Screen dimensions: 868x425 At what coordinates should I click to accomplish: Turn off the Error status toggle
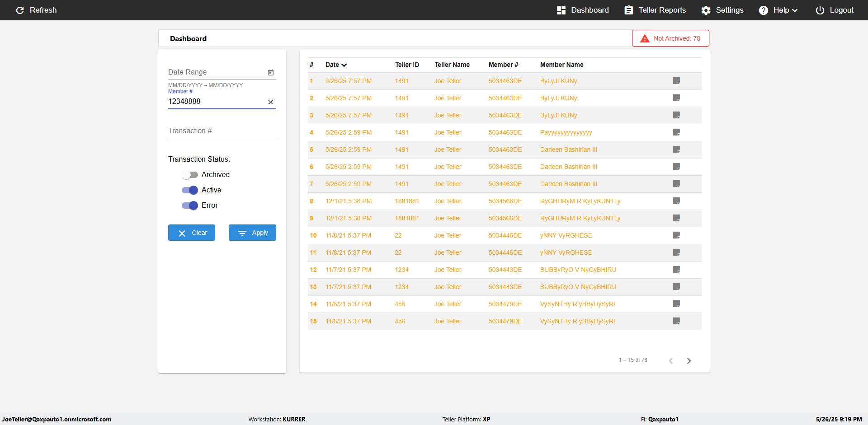point(190,205)
